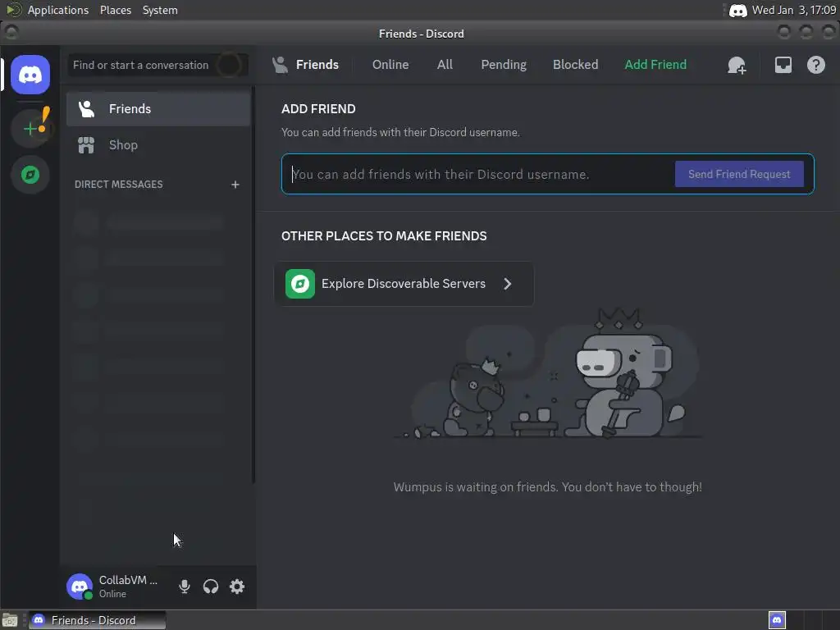The height and width of the screenshot is (630, 840).
Task: Click the Discord tray icon in top panel
Action: 737,10
